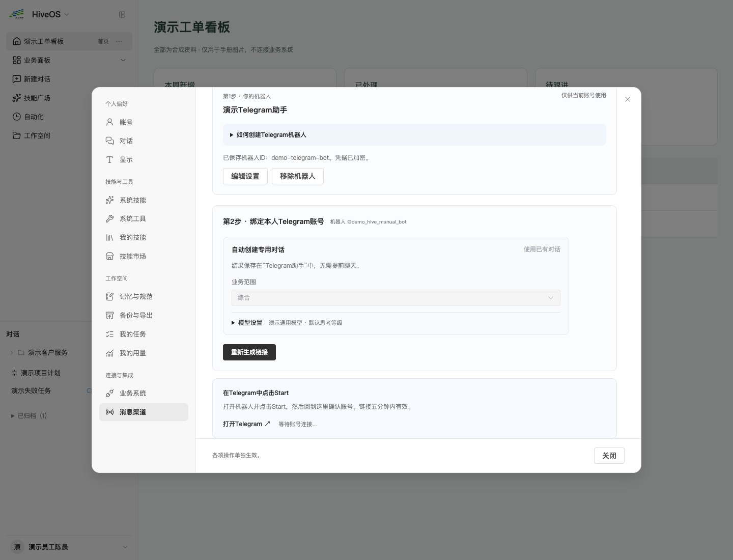Open the HiveOS workspace dropdown
733x560 pixels.
pos(50,14)
